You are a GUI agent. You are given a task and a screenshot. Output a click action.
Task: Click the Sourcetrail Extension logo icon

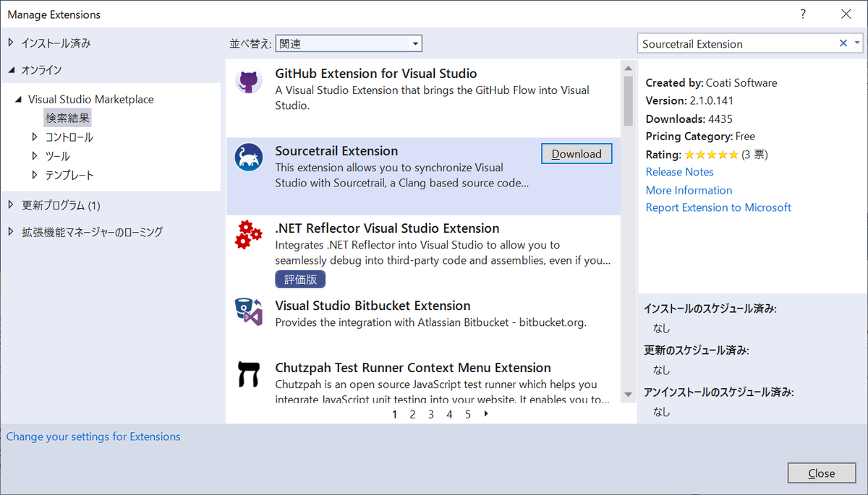pyautogui.click(x=249, y=158)
